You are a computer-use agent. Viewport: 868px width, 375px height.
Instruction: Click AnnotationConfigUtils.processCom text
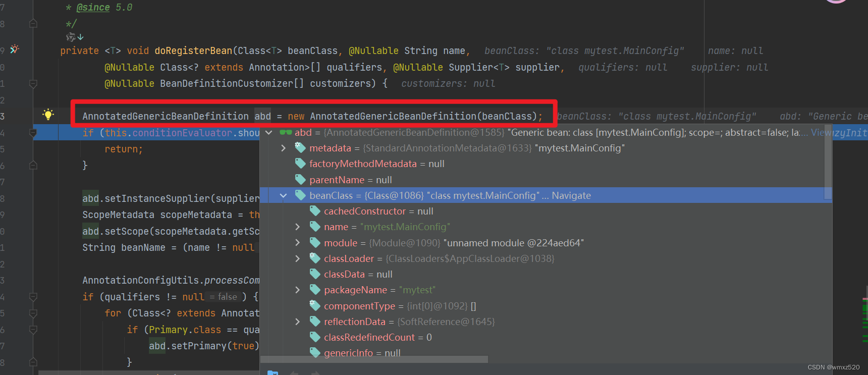click(171, 280)
